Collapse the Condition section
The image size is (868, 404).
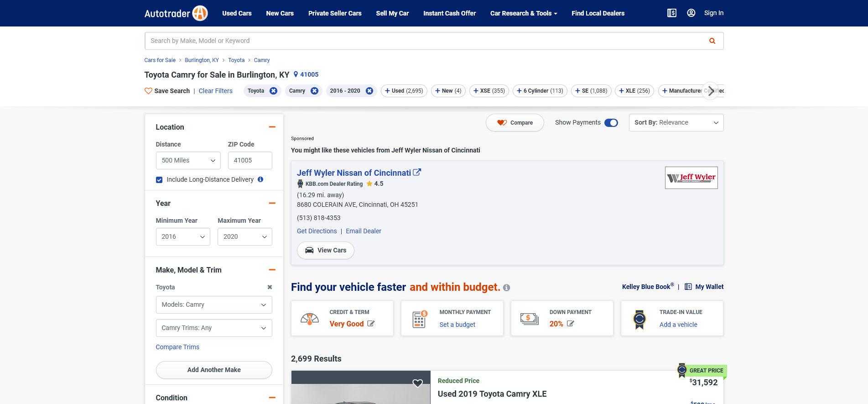point(272,398)
